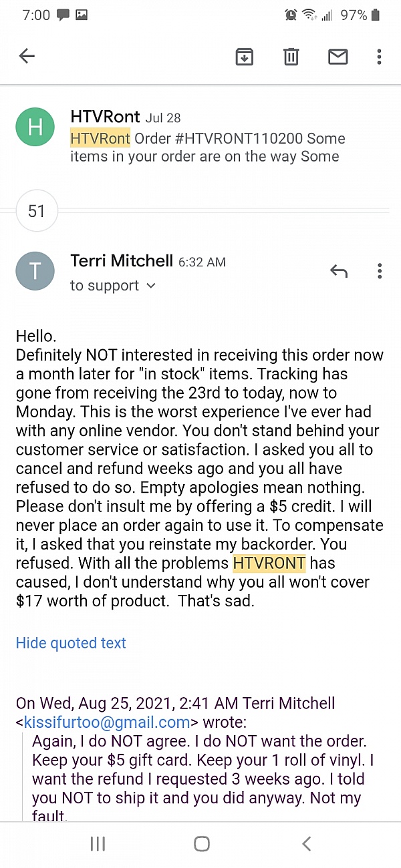This screenshot has width=401, height=868.
Task: Expand recipient details next to 'to support'
Action: (x=151, y=286)
